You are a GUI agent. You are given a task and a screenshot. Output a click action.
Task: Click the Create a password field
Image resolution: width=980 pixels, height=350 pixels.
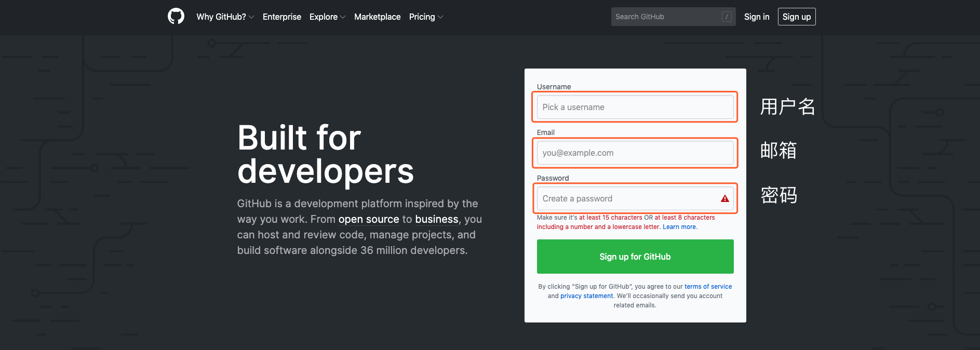pos(635,198)
